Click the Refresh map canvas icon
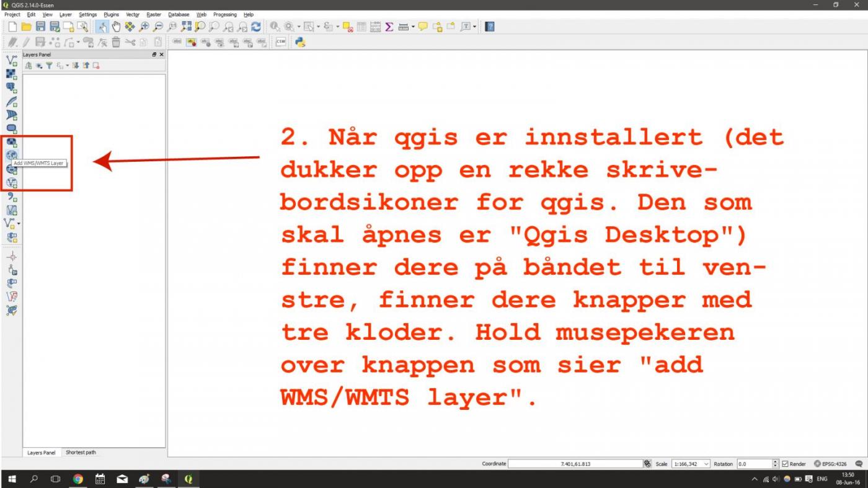This screenshot has height=488, width=868. (256, 26)
